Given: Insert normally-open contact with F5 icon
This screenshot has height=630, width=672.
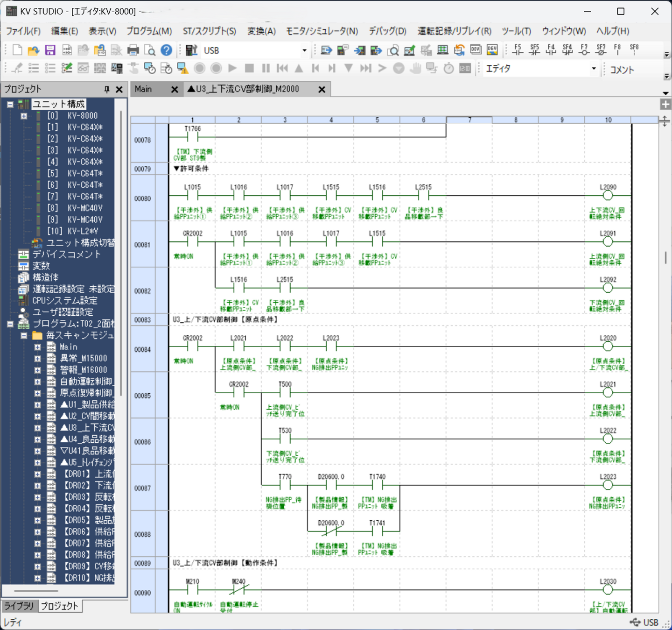Looking at the screenshot, I should [x=518, y=50].
